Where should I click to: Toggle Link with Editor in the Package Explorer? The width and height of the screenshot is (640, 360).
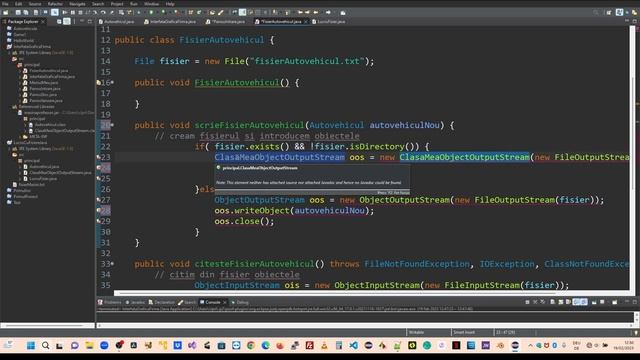pyautogui.click(x=67, y=22)
